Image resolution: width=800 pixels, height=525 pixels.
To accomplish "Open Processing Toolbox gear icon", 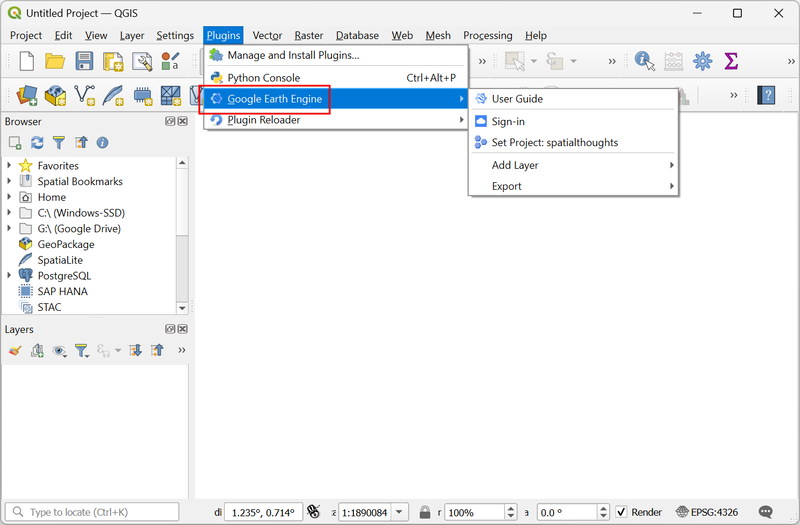I will (x=703, y=61).
